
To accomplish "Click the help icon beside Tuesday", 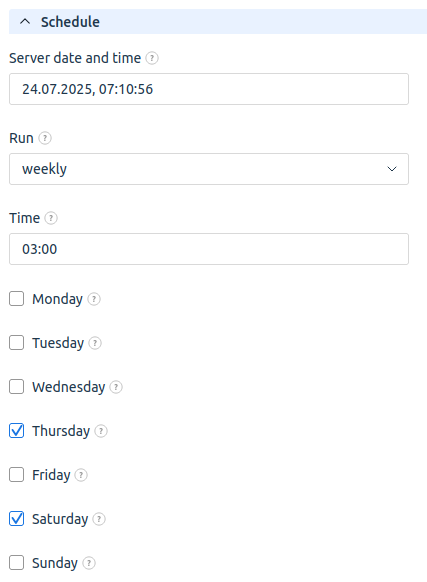I will 95,343.
